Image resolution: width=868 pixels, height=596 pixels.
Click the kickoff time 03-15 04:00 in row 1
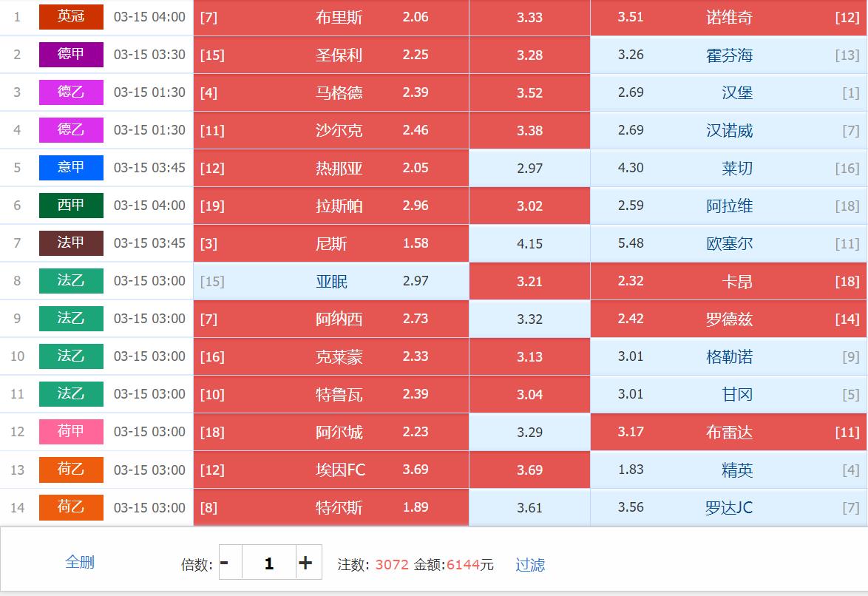(x=149, y=17)
